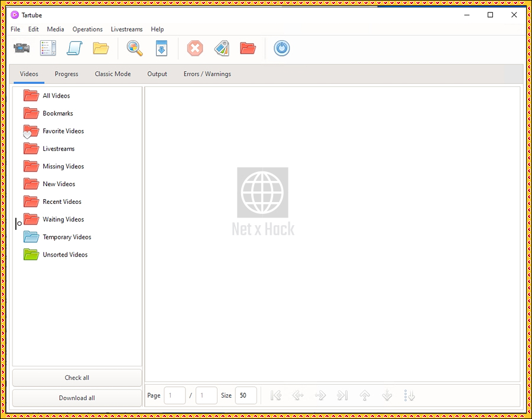
Task: Go to the previous page arrow
Action: pos(298,395)
